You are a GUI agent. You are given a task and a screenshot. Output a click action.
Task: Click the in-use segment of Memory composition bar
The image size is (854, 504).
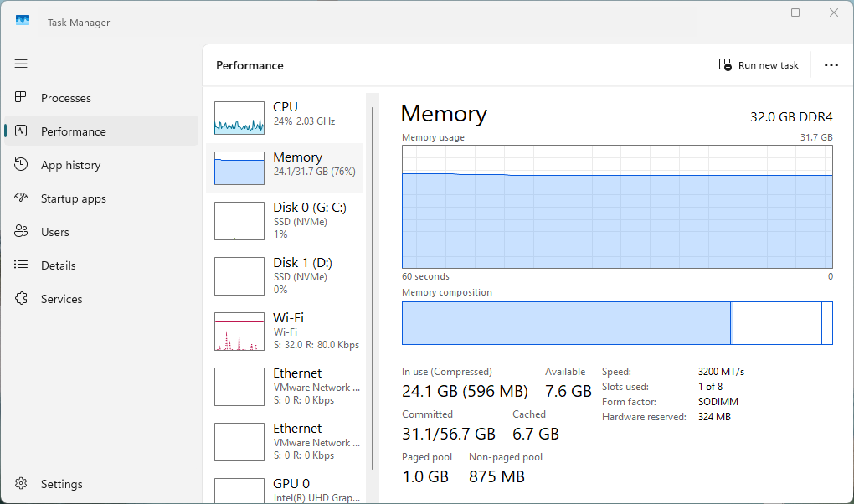tap(566, 323)
